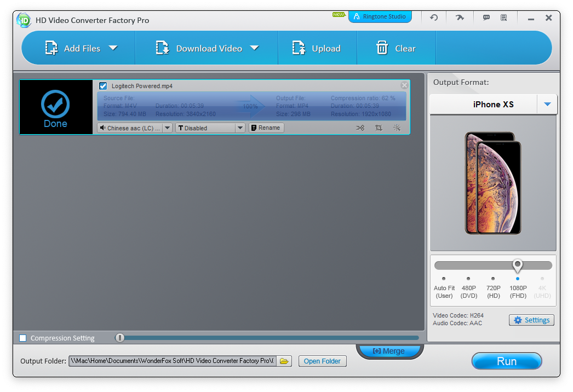573x392 pixels.
Task: Click the compression slider handle
Action: [x=119, y=338]
